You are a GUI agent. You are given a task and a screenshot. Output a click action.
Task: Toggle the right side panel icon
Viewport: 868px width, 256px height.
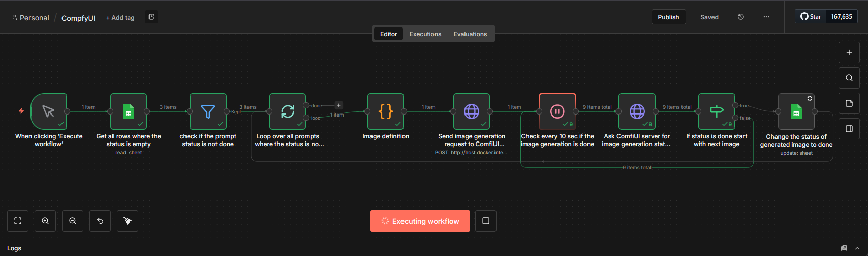tap(849, 129)
